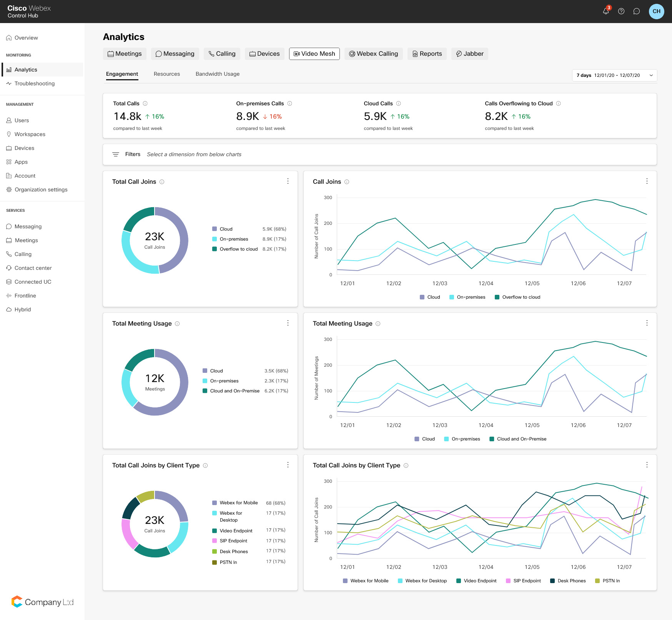The image size is (672, 620).
Task: Click the Filters icon
Action: point(115,155)
